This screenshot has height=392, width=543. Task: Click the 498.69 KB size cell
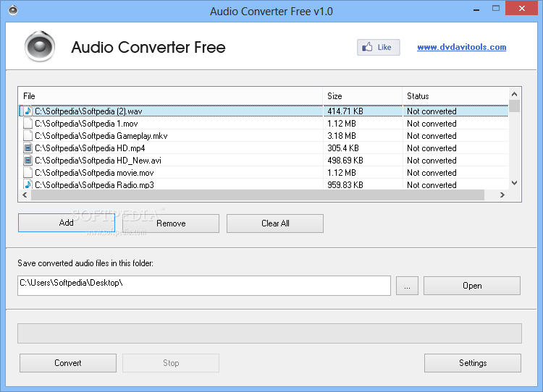345,160
